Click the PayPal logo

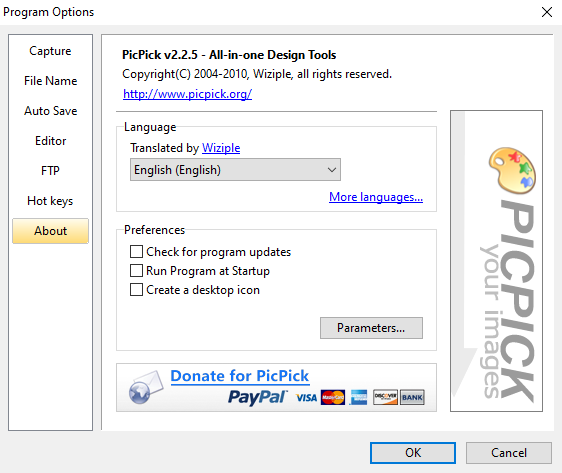click(x=257, y=397)
